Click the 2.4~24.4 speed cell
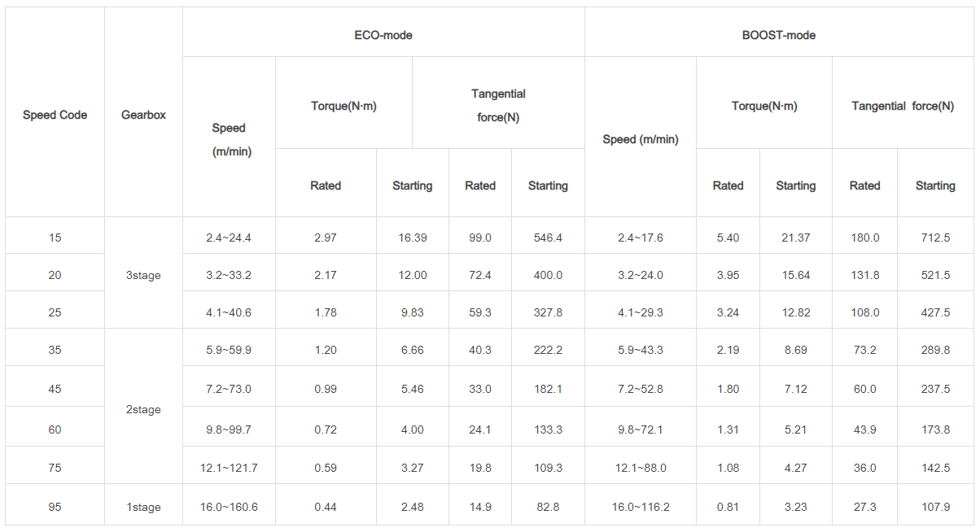This screenshot has height=532, width=980. point(229,238)
